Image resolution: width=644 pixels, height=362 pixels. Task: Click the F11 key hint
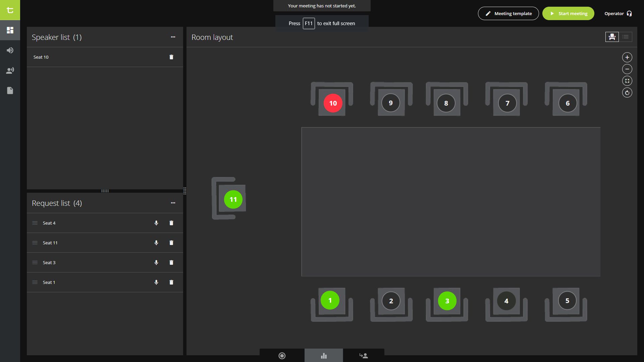(x=309, y=23)
